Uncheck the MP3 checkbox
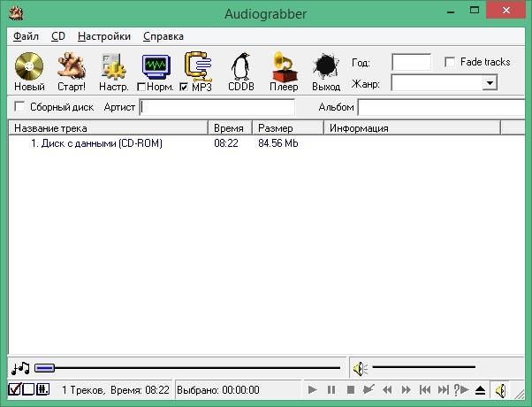532x407 pixels. point(184,88)
